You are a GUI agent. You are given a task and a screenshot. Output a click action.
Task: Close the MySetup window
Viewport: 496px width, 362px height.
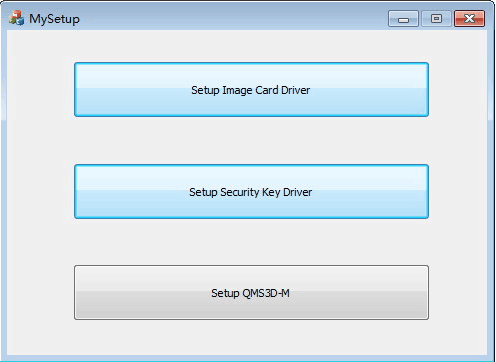469,18
